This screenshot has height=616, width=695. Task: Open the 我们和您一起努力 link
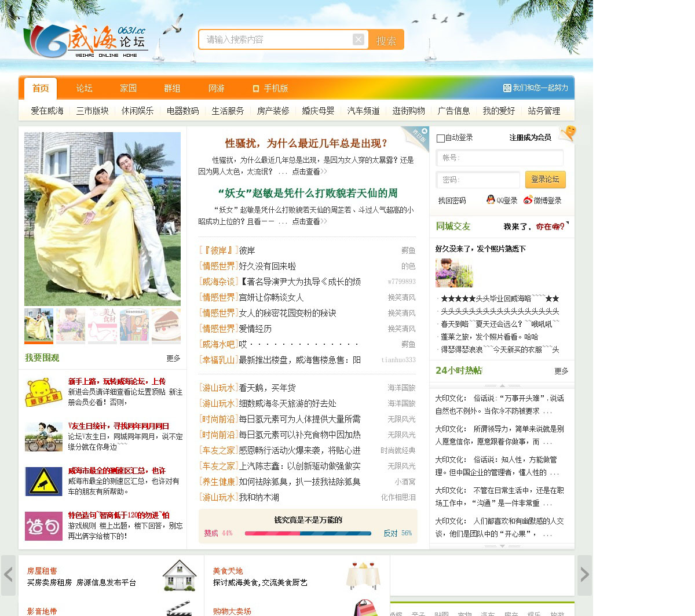pos(536,88)
